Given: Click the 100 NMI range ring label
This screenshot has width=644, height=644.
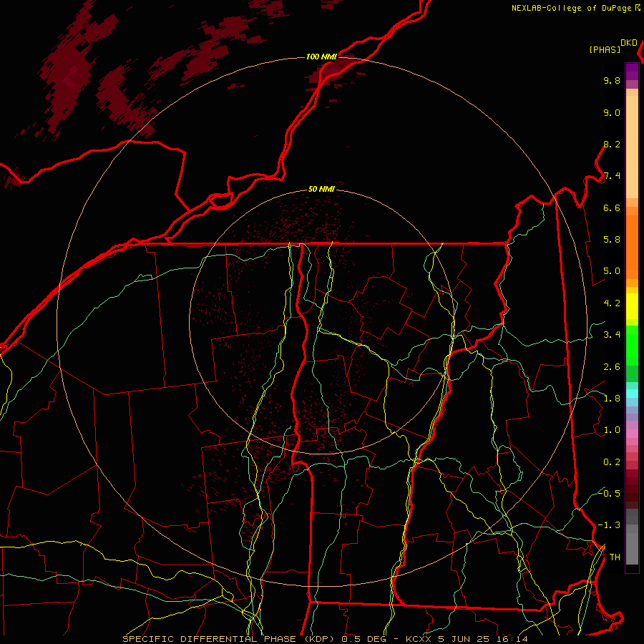Looking at the screenshot, I should pyautogui.click(x=321, y=57).
